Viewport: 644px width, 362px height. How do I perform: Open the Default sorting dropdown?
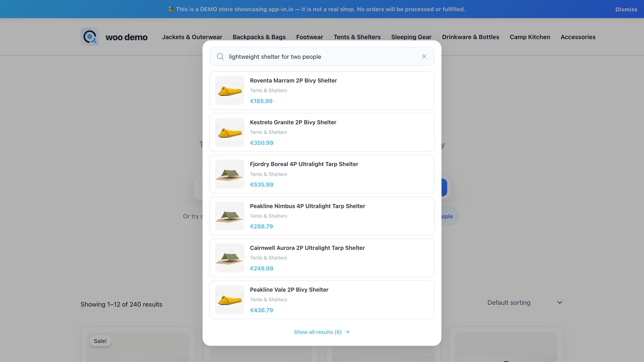coord(525,303)
